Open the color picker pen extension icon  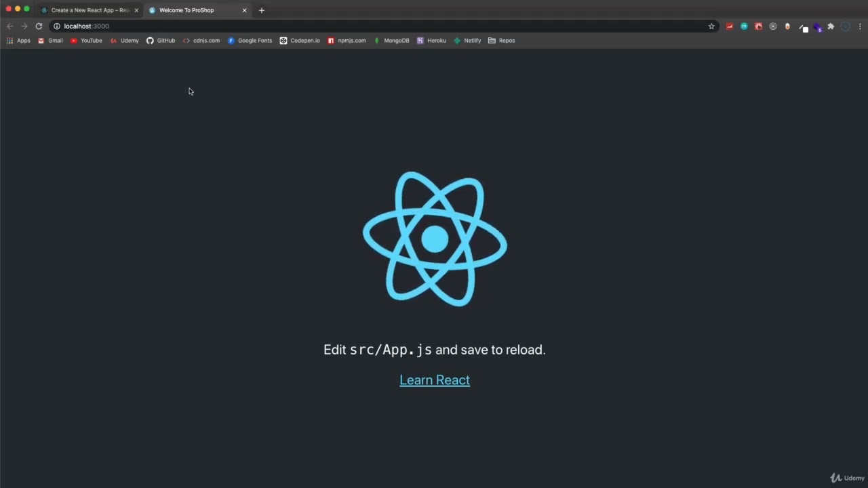point(803,27)
